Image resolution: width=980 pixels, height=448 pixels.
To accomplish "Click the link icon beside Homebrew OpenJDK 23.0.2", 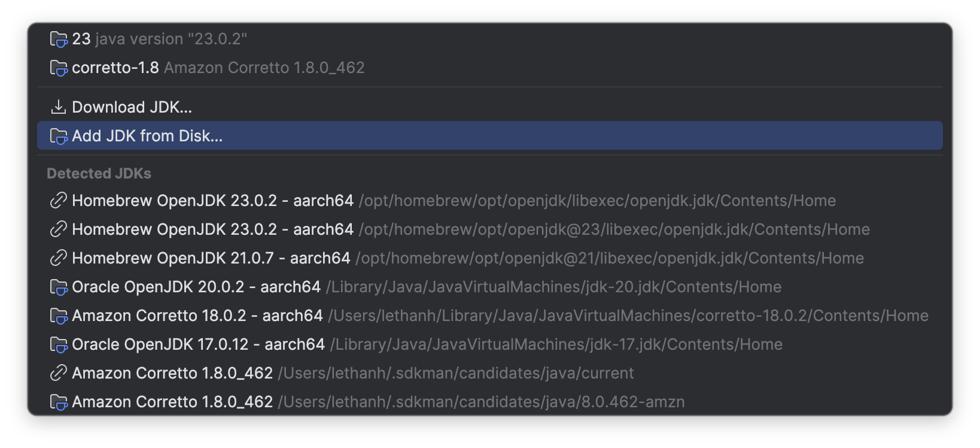I will pos(58,200).
